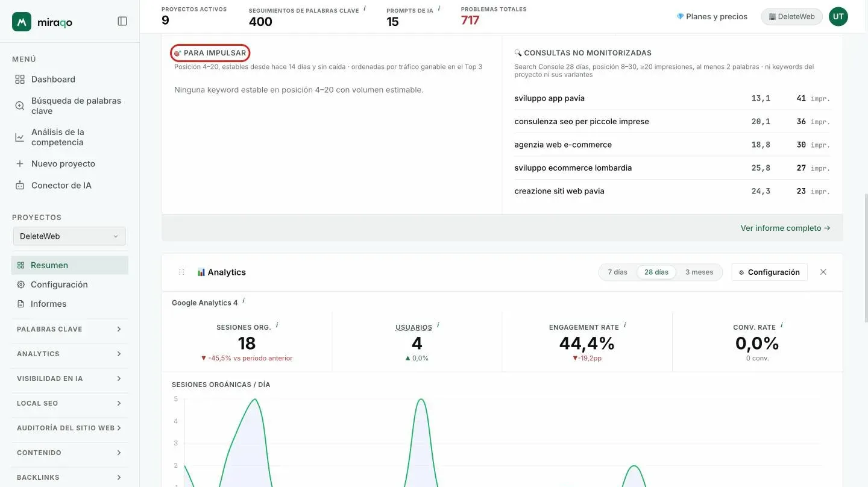Click info icon next to Seguimientos de palabras clave
The height and width of the screenshot is (487, 868).
(365, 8)
